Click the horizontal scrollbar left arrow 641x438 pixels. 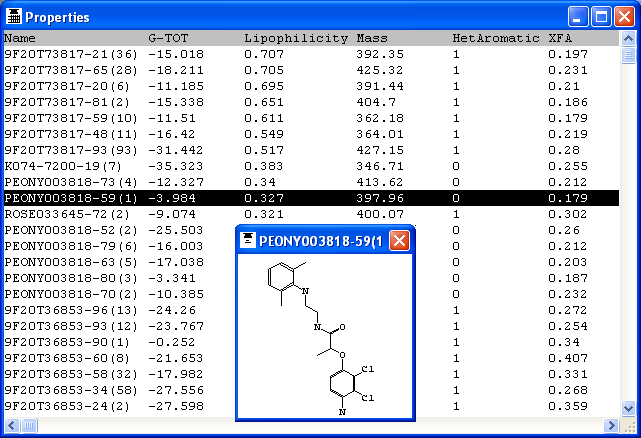click(10, 426)
